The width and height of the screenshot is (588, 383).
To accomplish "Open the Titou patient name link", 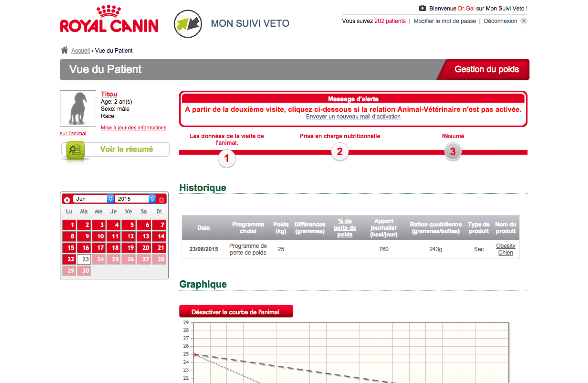I will tap(109, 94).
